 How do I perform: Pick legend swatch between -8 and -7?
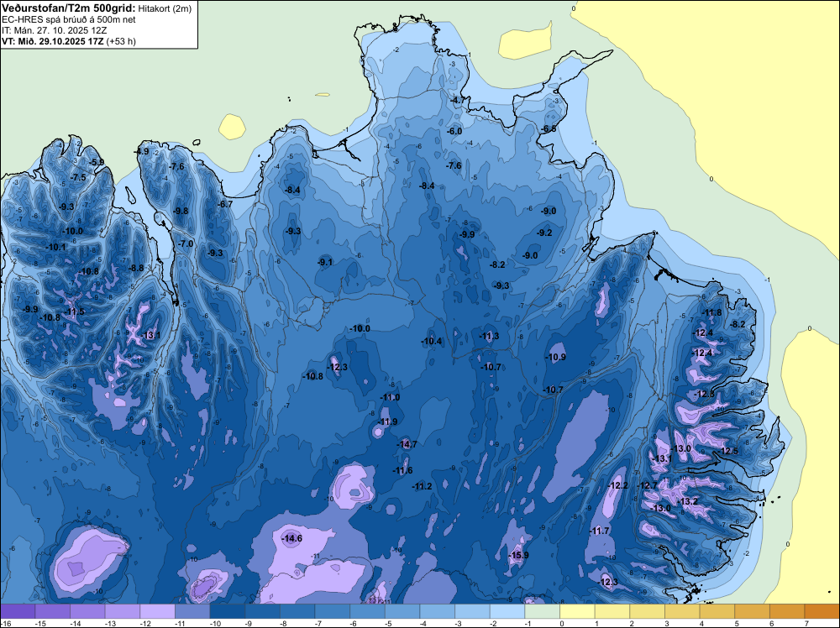click(297, 611)
